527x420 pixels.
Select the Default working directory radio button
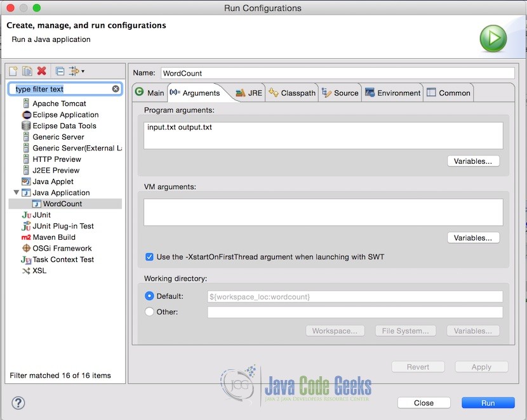[150, 296]
